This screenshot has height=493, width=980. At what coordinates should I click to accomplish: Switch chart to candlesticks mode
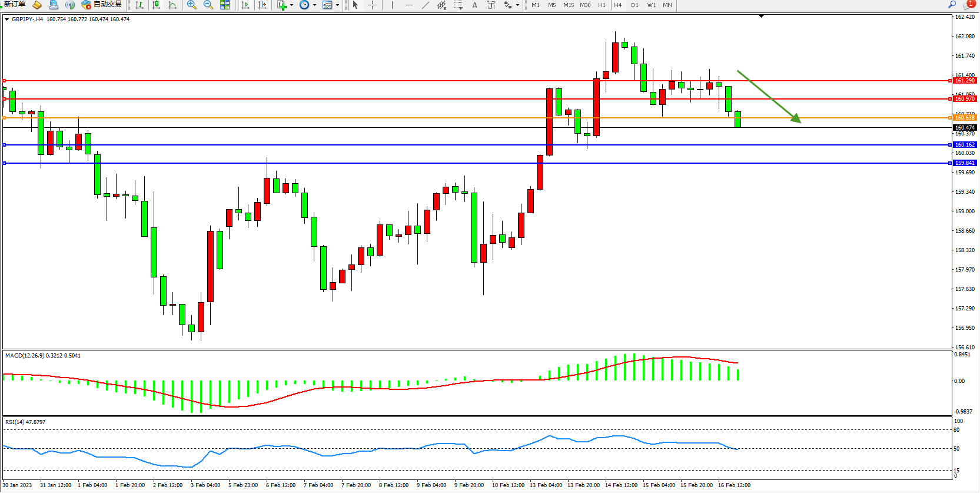click(x=156, y=5)
